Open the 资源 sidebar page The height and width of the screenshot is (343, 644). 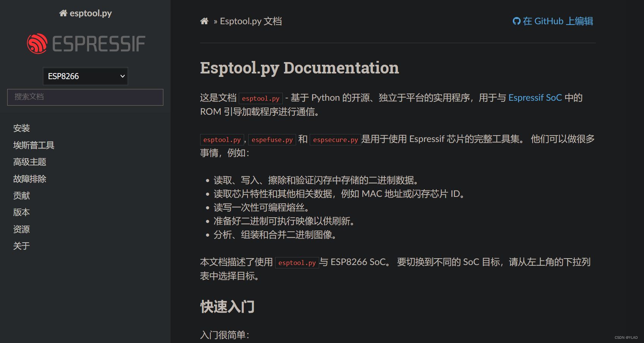point(22,229)
